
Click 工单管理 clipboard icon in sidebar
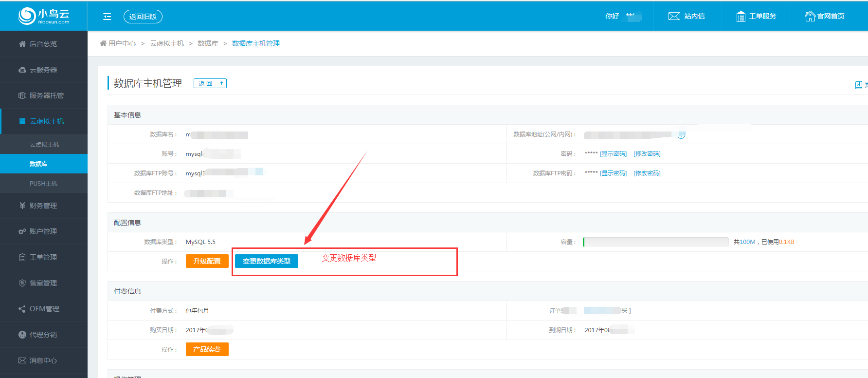[x=22, y=257]
